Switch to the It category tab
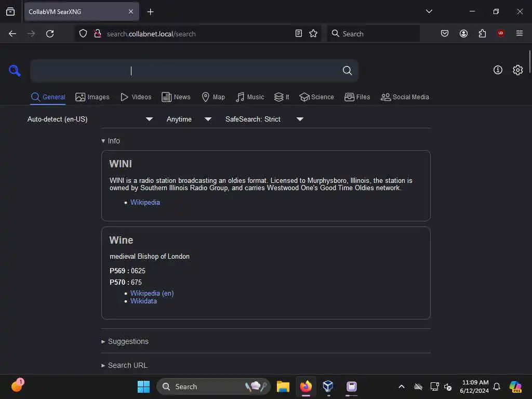Viewport: 532px width, 399px height. pyautogui.click(x=282, y=97)
